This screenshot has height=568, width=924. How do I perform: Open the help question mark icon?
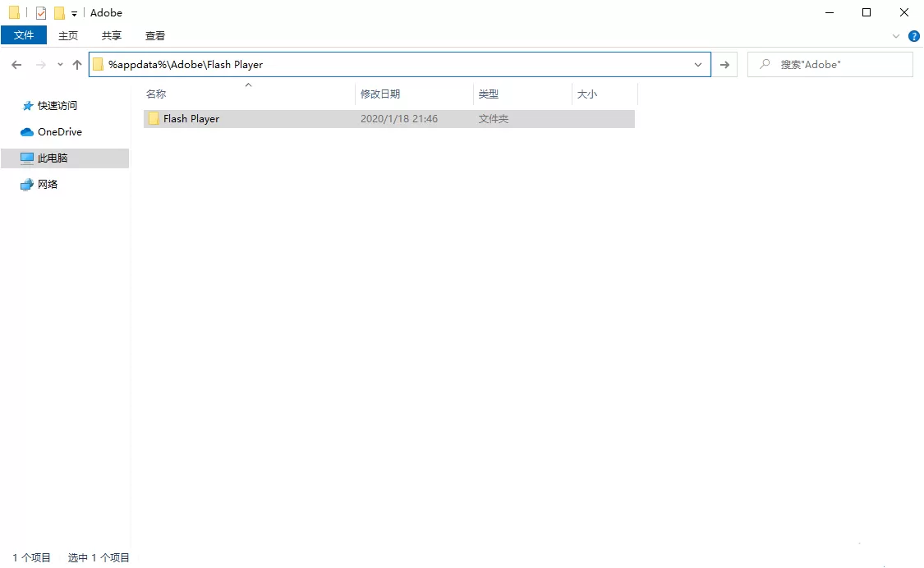(914, 36)
